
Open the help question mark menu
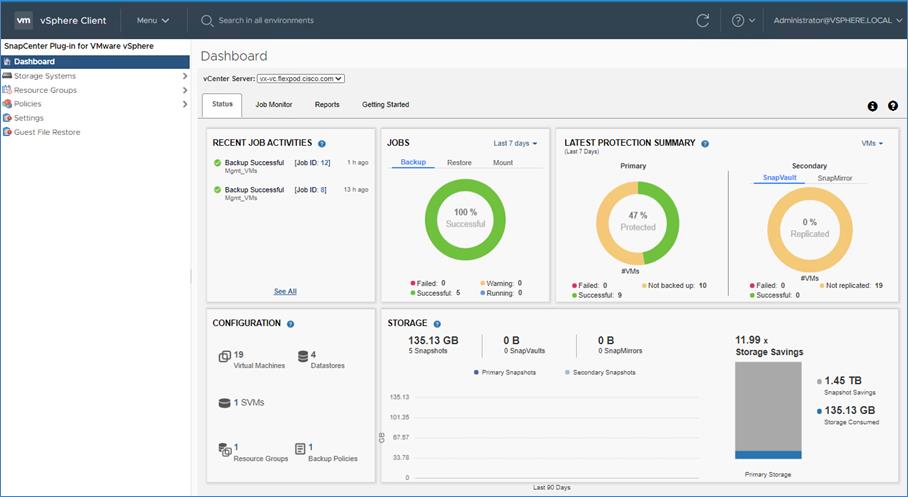pyautogui.click(x=743, y=21)
